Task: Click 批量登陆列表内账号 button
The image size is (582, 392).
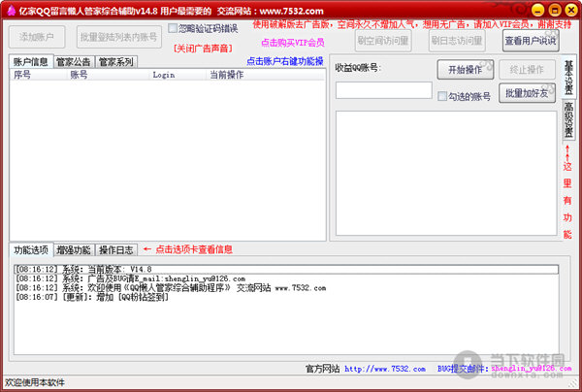Action: click(x=119, y=37)
